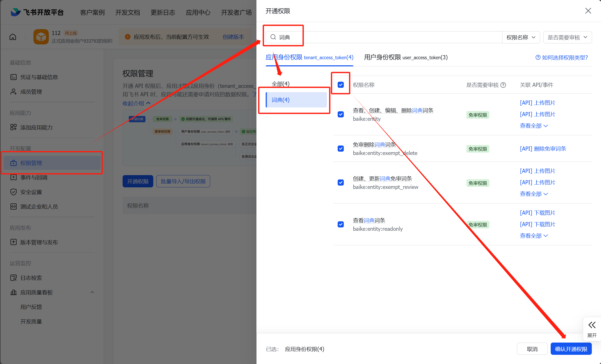The height and width of the screenshot is (364, 601).
Task: Click the 取消 button
Action: (532, 349)
